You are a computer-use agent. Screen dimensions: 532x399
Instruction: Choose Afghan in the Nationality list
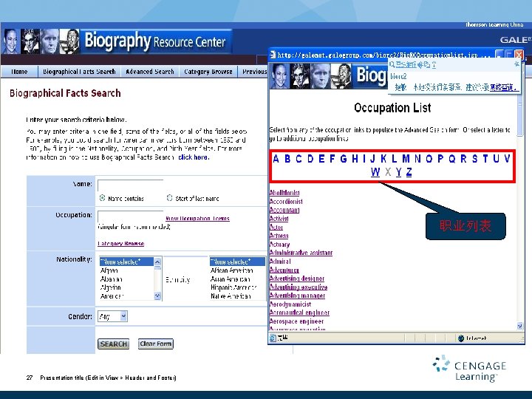pyautogui.click(x=109, y=270)
